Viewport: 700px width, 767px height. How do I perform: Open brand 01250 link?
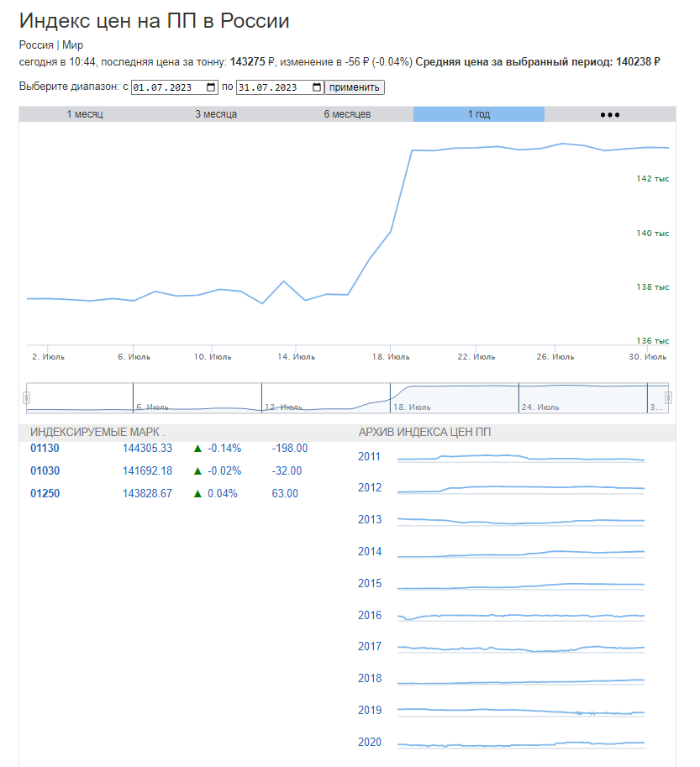coord(45,494)
